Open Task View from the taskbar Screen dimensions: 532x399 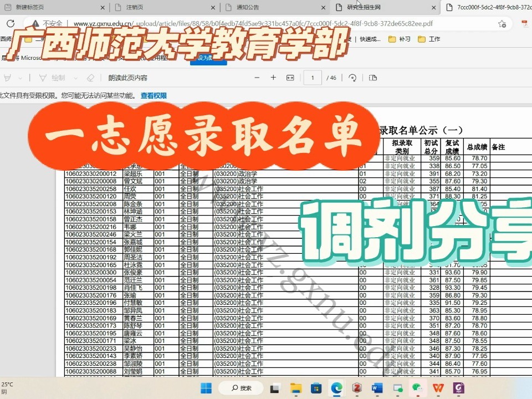(x=275, y=388)
